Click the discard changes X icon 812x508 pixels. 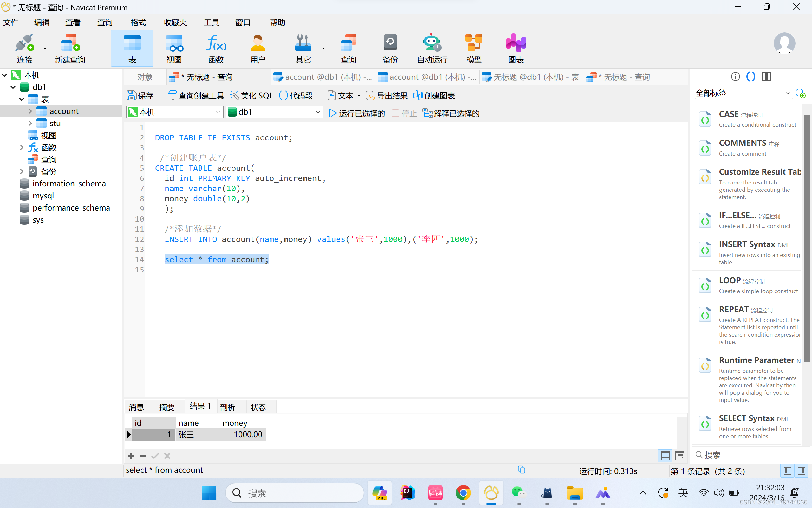click(x=167, y=456)
